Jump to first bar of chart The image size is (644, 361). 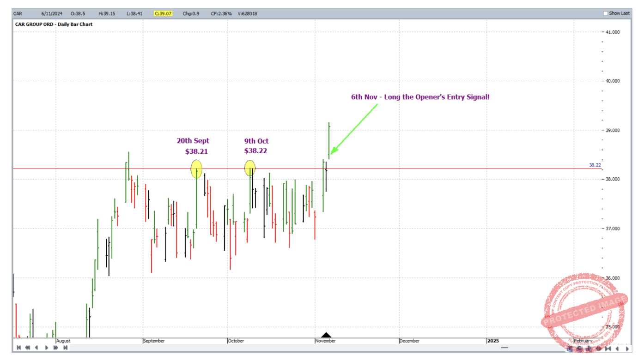18,348
